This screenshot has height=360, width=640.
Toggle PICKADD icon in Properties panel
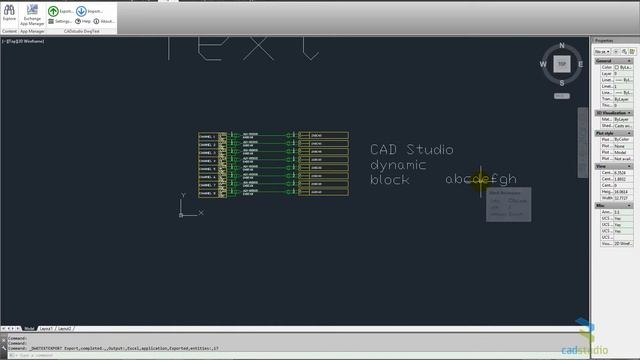tap(616, 51)
